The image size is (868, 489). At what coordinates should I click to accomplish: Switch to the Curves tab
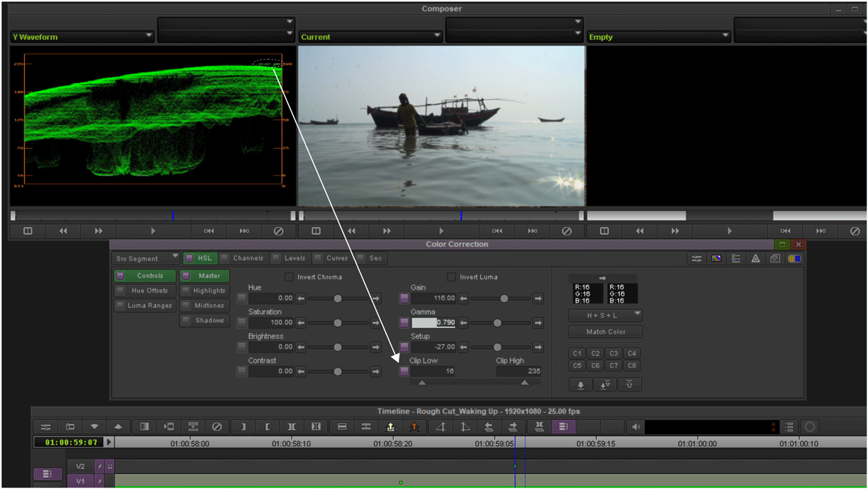(x=332, y=258)
